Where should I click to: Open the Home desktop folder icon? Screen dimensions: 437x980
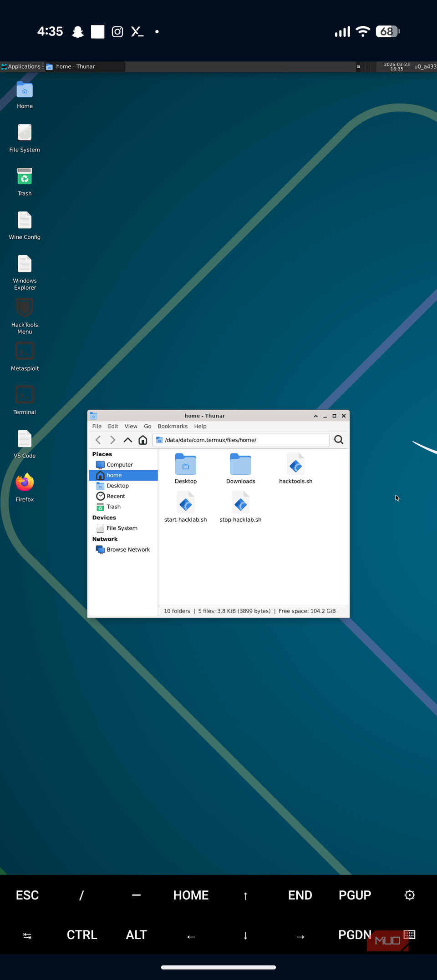coord(25,95)
